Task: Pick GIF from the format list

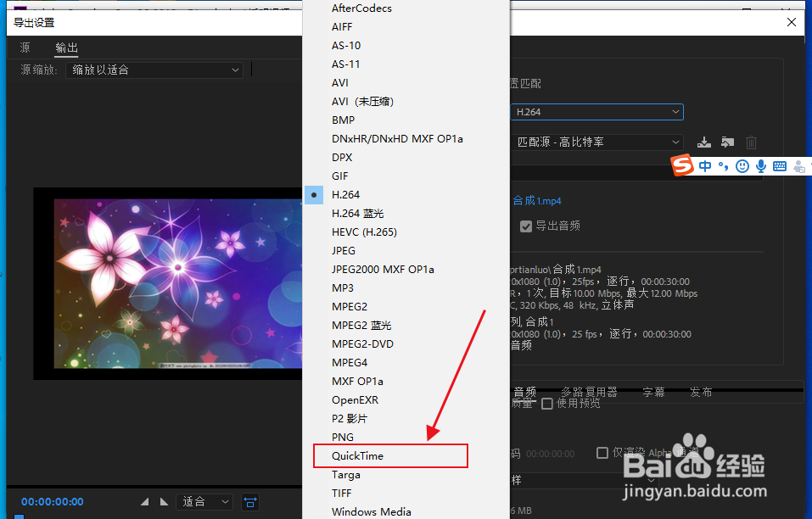Action: click(339, 176)
